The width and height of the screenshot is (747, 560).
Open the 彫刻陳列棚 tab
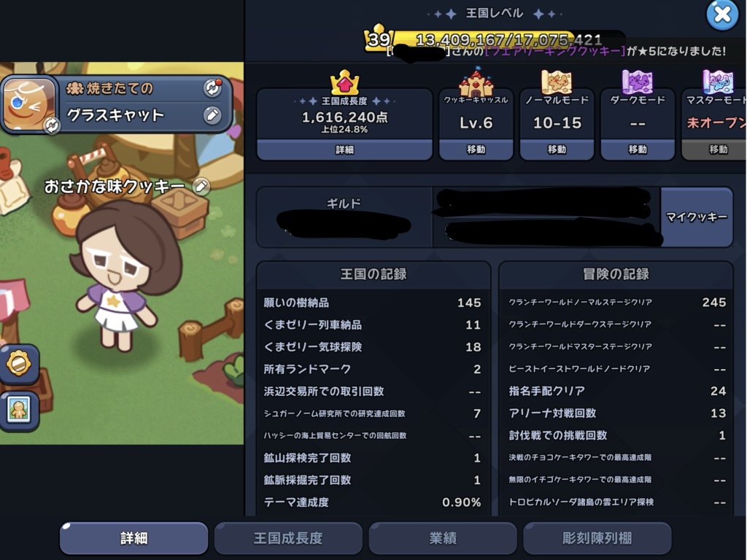tap(597, 538)
